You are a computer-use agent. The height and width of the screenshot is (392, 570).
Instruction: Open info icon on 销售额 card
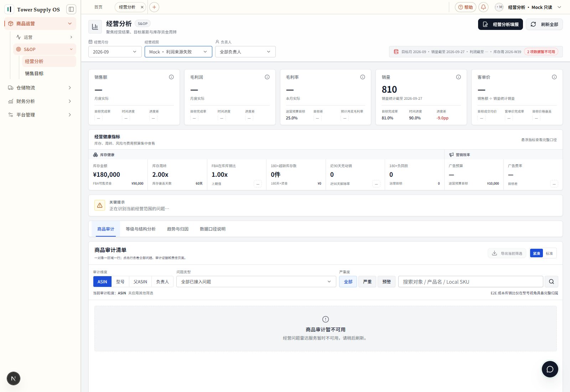(171, 77)
